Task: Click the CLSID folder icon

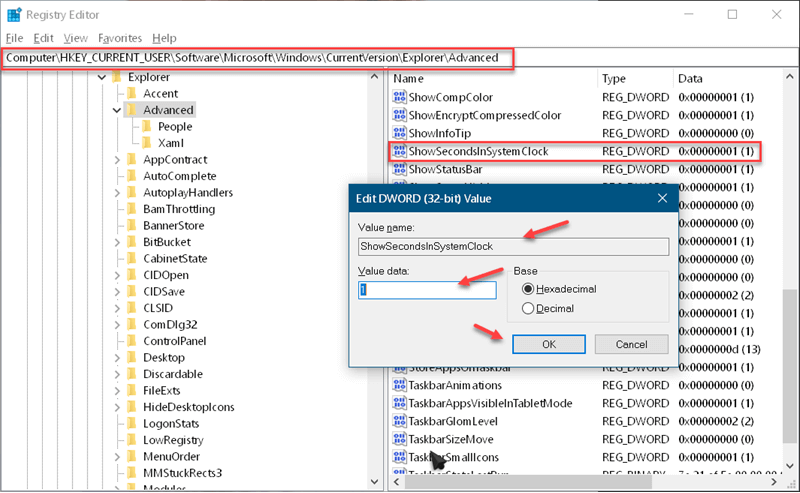Action: click(x=132, y=308)
